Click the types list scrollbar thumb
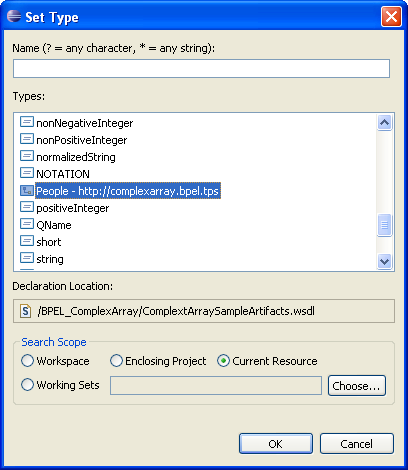 click(x=384, y=225)
